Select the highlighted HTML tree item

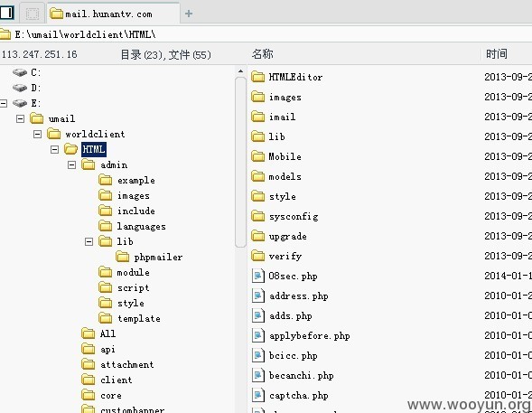pyautogui.click(x=94, y=149)
